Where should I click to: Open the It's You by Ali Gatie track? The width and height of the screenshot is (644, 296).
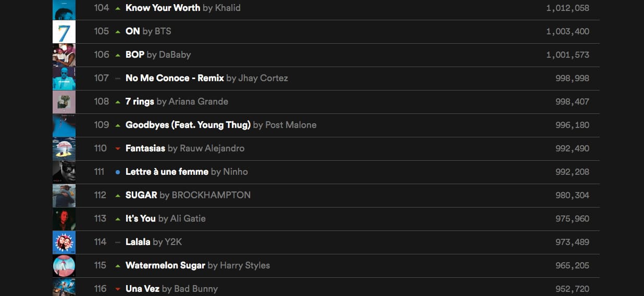[166, 218]
